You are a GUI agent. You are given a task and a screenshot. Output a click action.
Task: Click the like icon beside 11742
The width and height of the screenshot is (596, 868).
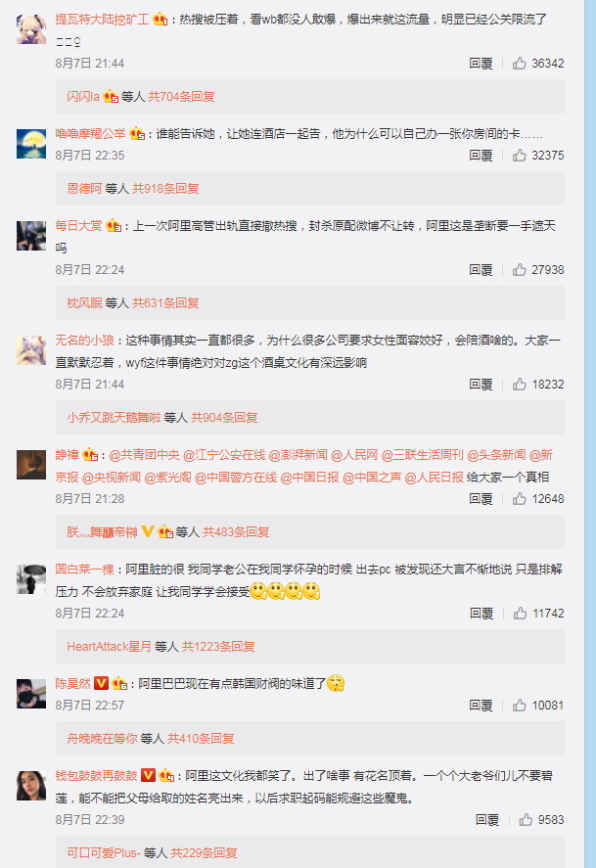point(520,613)
